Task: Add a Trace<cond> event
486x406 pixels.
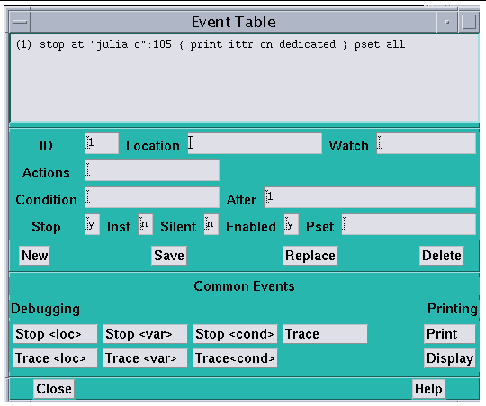Action: coord(235,358)
